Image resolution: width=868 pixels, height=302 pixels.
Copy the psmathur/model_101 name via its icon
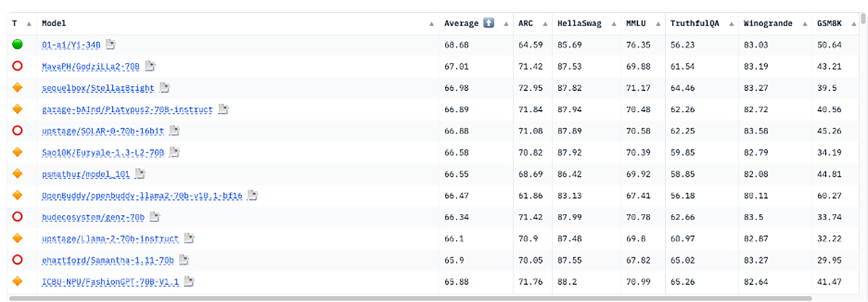[x=140, y=174]
